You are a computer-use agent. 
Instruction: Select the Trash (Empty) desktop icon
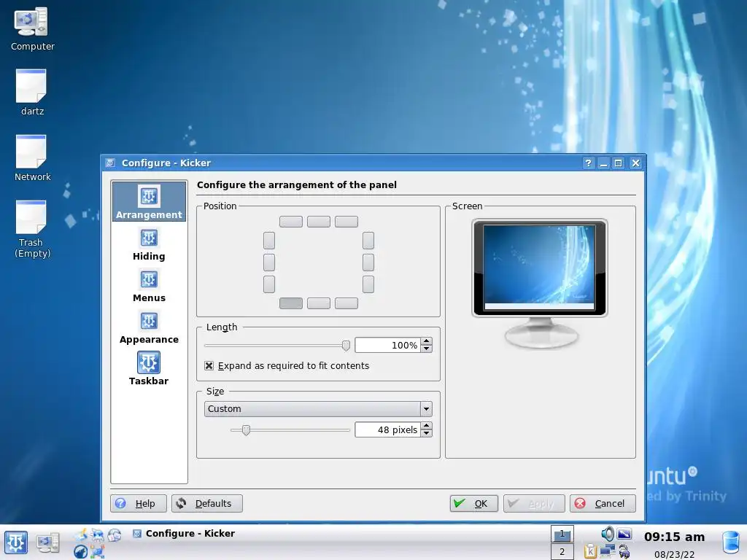[x=32, y=230]
